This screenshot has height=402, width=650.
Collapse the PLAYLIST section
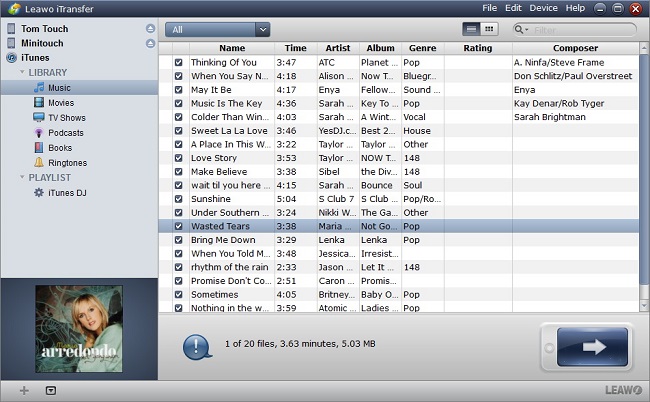click(x=22, y=177)
